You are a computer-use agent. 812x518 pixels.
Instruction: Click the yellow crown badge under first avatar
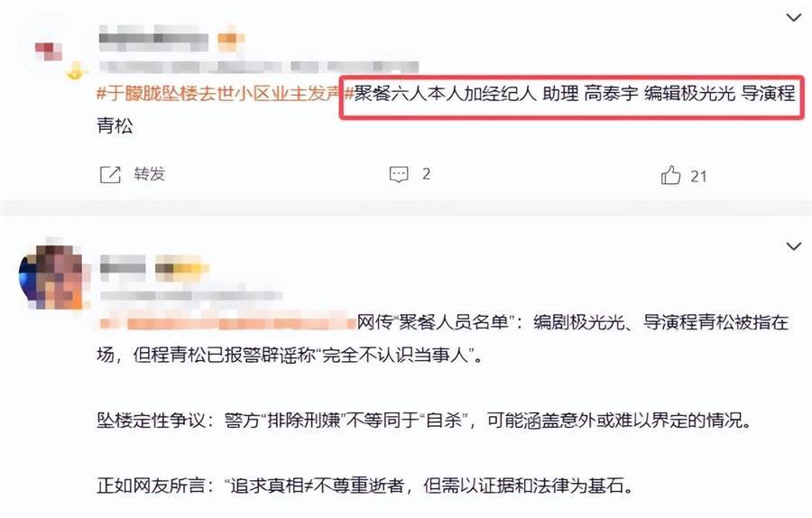[76, 71]
